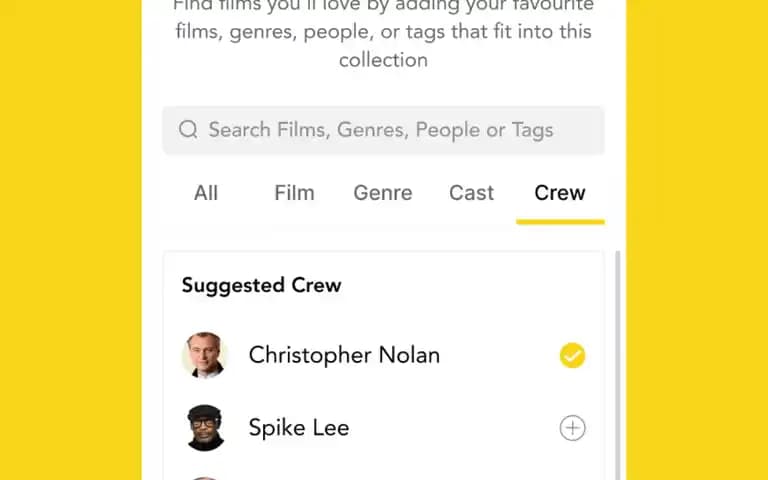The image size is (768, 480).
Task: Click the magnifying glass search icon
Action: (x=188, y=130)
